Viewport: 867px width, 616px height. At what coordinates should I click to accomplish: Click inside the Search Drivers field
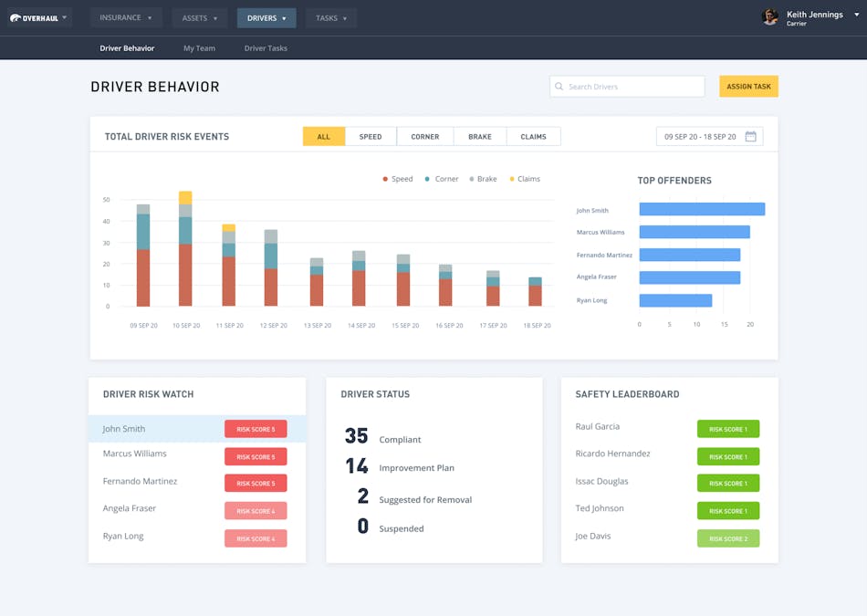click(630, 86)
